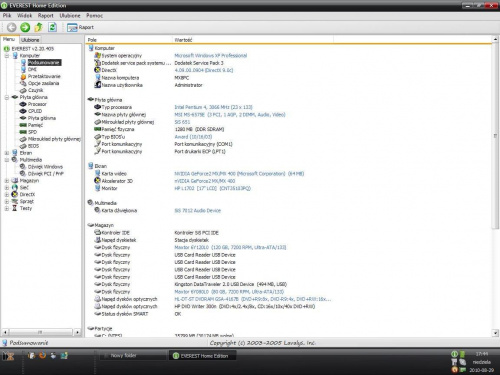Select the BIOS tree item
500x375 pixels.
pyautogui.click(x=33, y=146)
